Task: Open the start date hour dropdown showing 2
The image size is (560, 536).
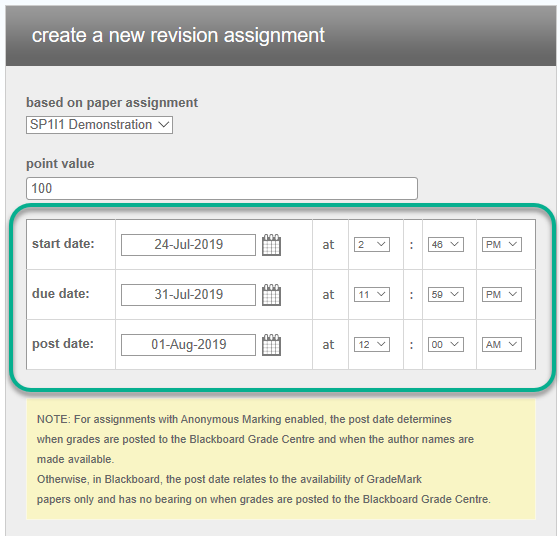Action: click(x=372, y=245)
